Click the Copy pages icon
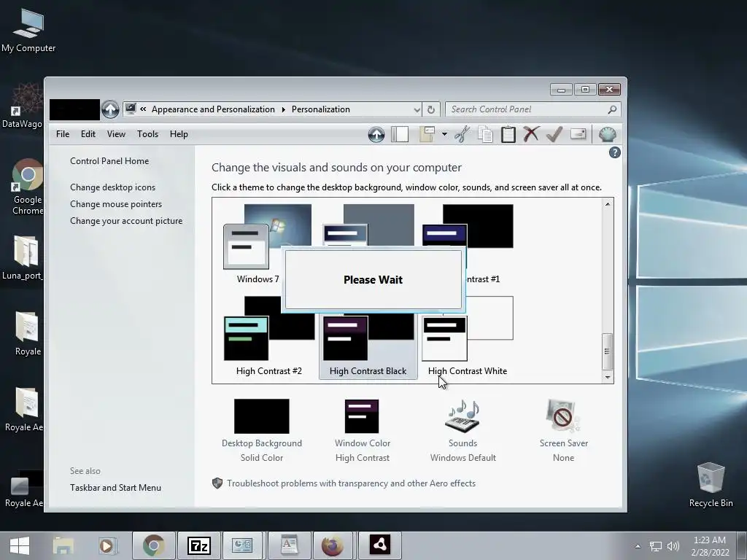Screen dimensions: 747x560 485,134
